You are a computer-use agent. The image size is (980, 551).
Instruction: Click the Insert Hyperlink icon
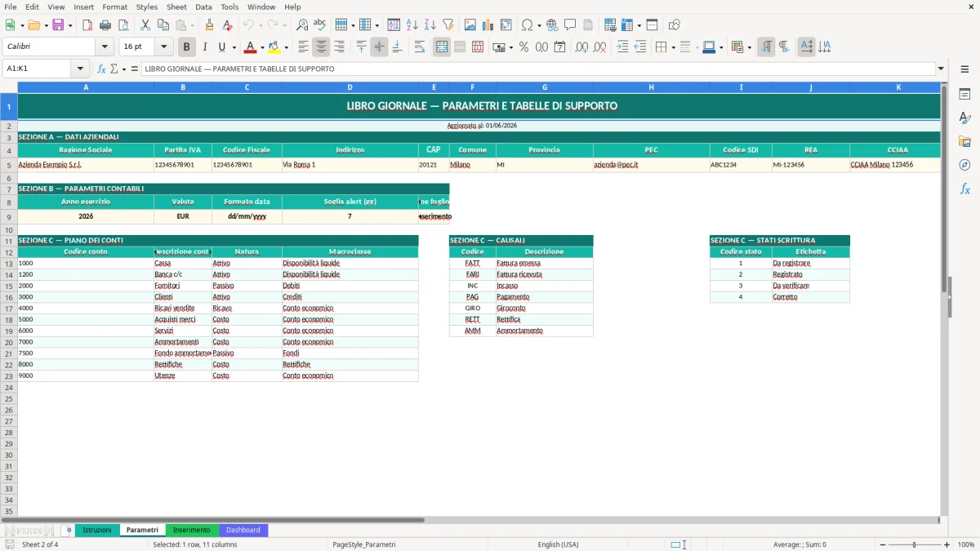pyautogui.click(x=552, y=25)
